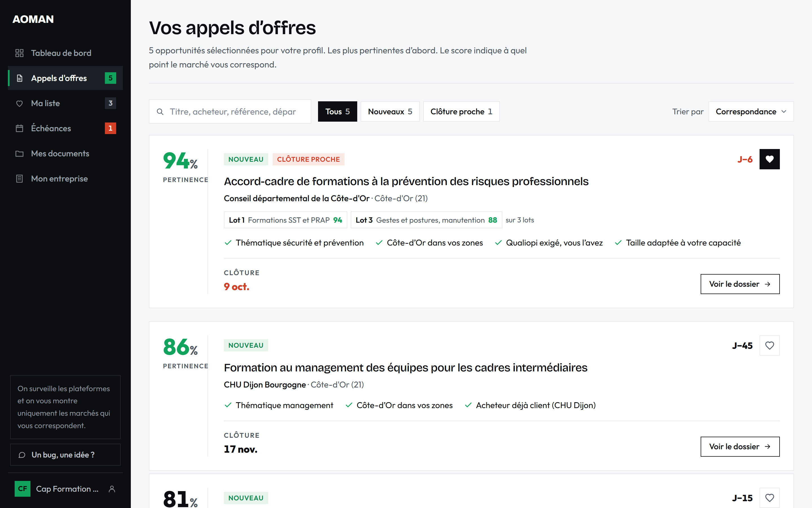
Task: Click Lot 1 Formations SST et PRAP chip
Action: coord(285,220)
